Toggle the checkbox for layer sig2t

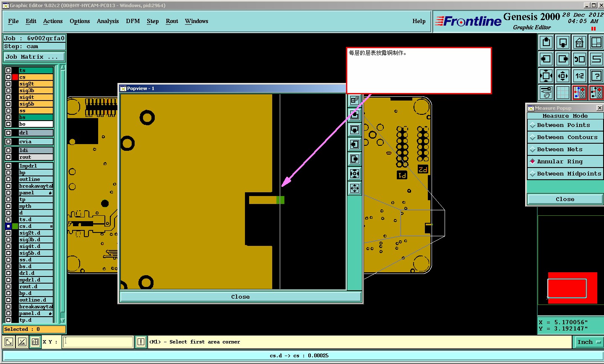click(x=8, y=84)
